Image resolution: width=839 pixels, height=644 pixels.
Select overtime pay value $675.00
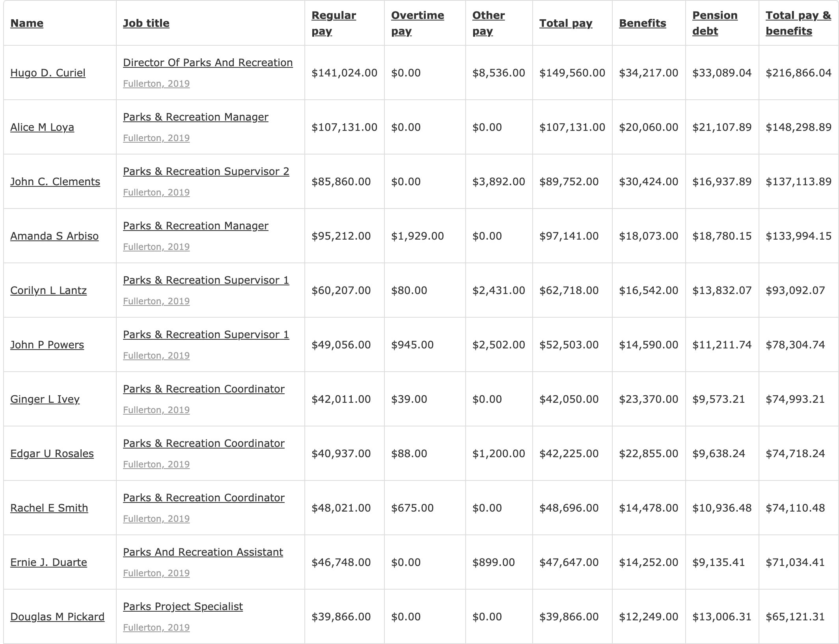point(412,508)
